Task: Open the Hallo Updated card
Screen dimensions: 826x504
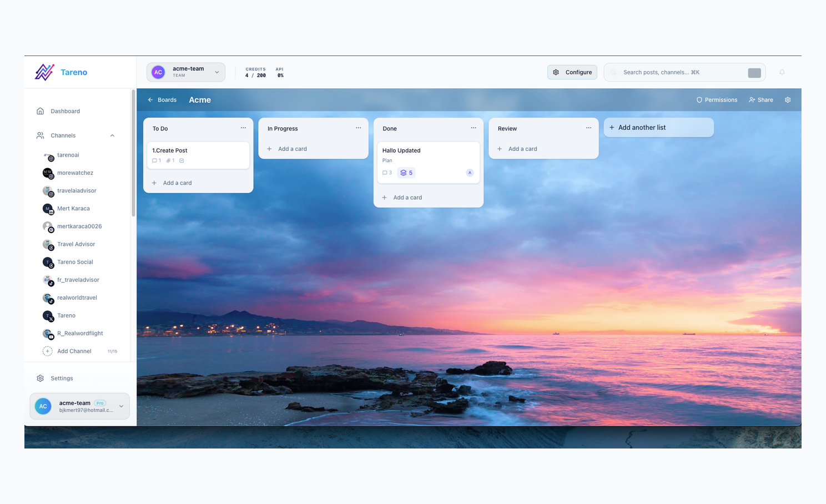Action: [429, 163]
